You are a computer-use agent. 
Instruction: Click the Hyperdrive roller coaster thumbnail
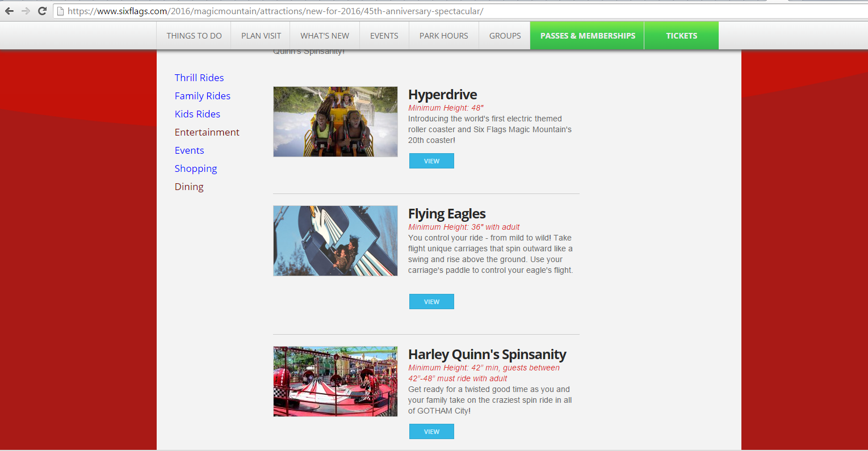[x=336, y=122]
